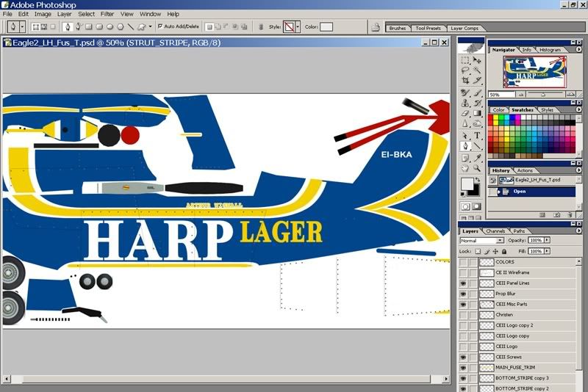Select the Type tool

point(477,136)
